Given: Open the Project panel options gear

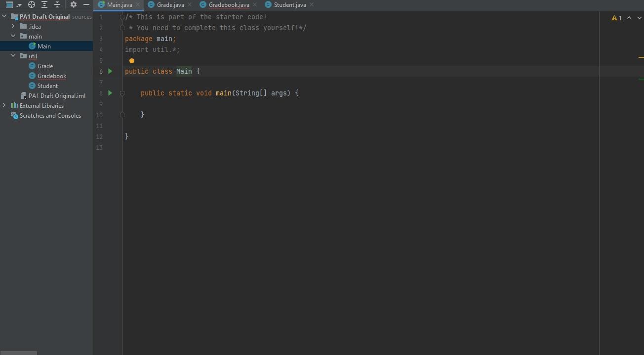Looking at the screenshot, I should click(73, 4).
